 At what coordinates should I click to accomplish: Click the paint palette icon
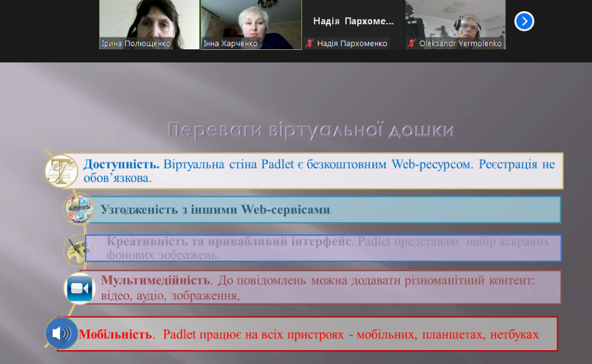(77, 249)
